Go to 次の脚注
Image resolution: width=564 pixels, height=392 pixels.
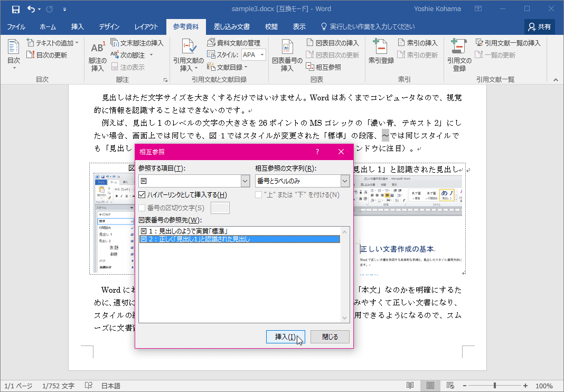(x=128, y=55)
